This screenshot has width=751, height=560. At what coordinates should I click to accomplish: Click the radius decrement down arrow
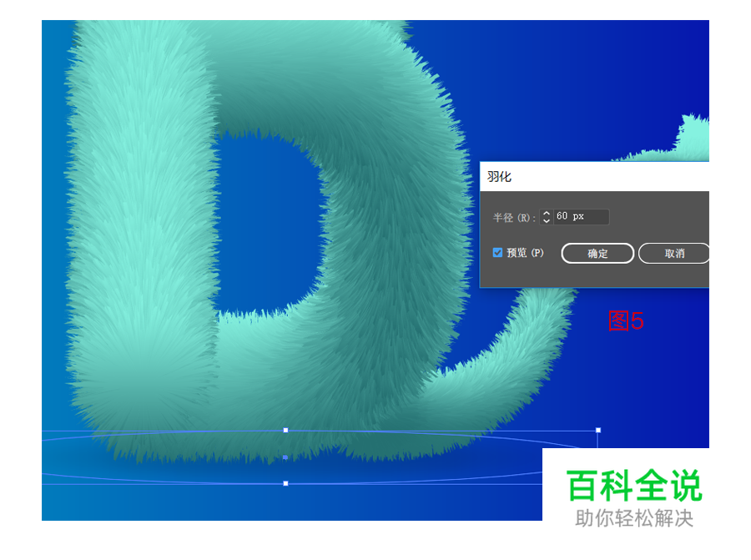547,219
